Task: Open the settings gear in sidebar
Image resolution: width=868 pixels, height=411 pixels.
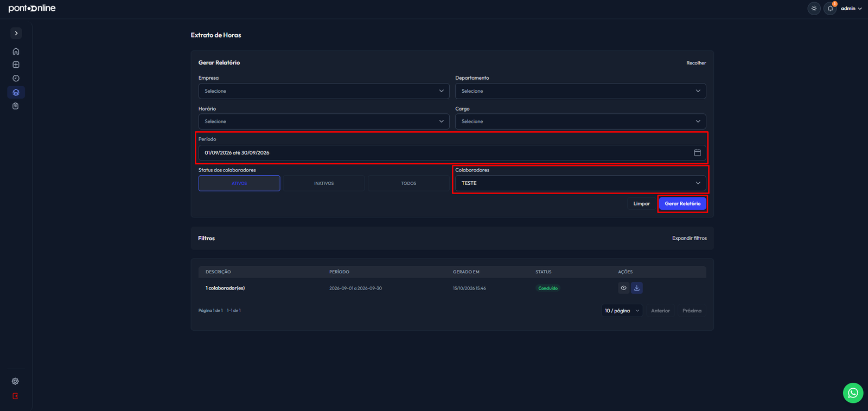Action: click(15, 381)
